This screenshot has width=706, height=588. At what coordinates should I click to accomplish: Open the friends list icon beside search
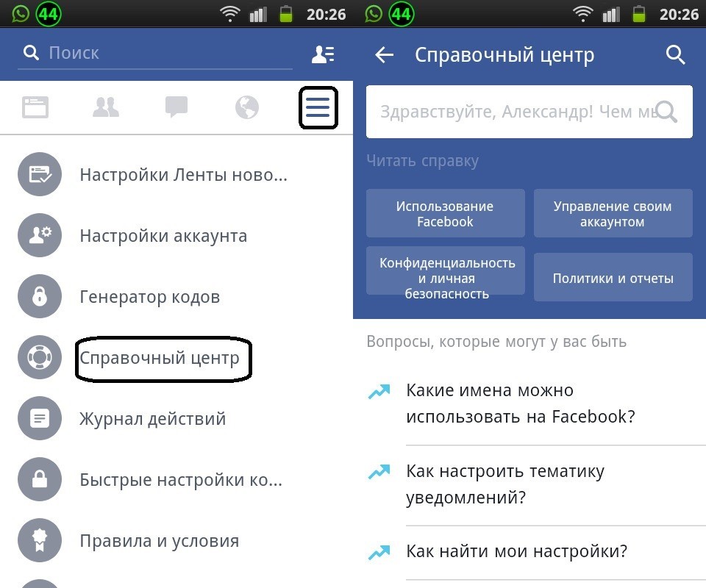pos(323,54)
